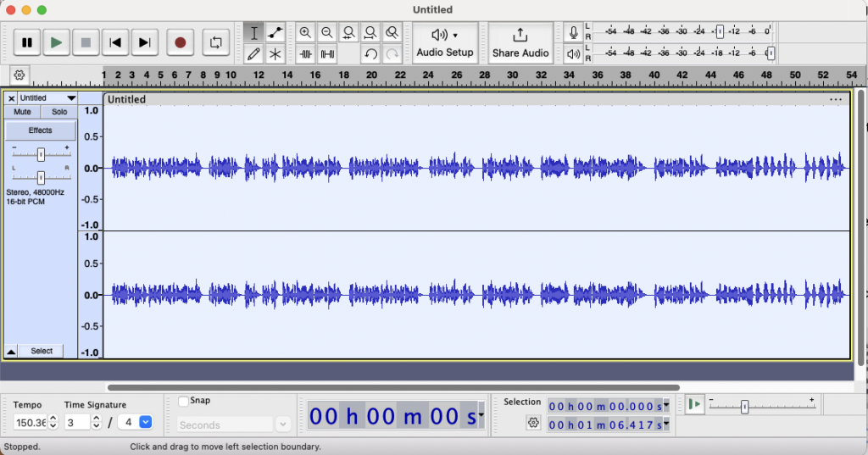Solo the Untitled track
Screen dimensions: 868x455
(59, 112)
